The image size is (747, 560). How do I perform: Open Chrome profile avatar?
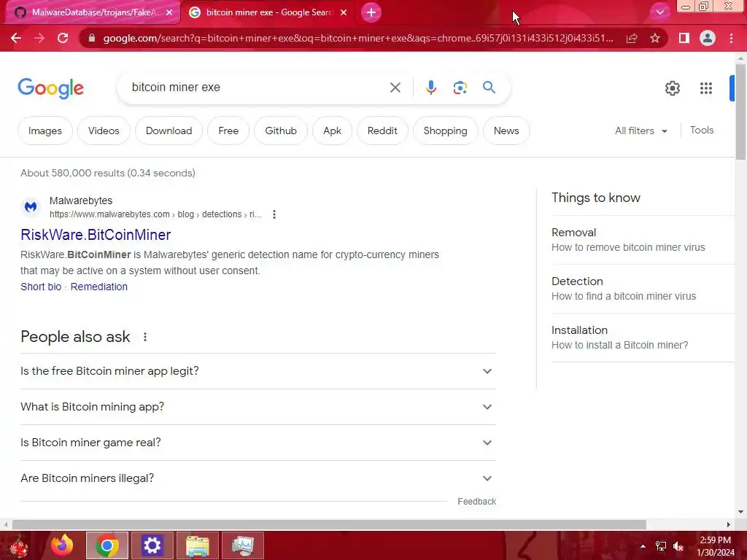click(x=708, y=38)
